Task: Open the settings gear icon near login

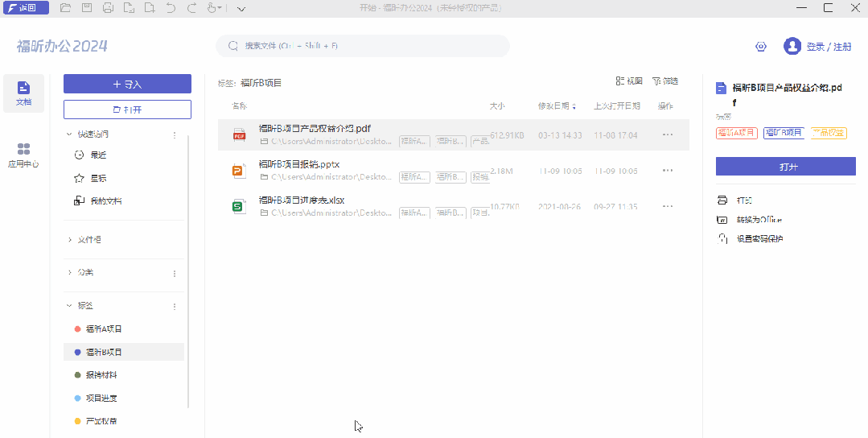Action: point(761,47)
